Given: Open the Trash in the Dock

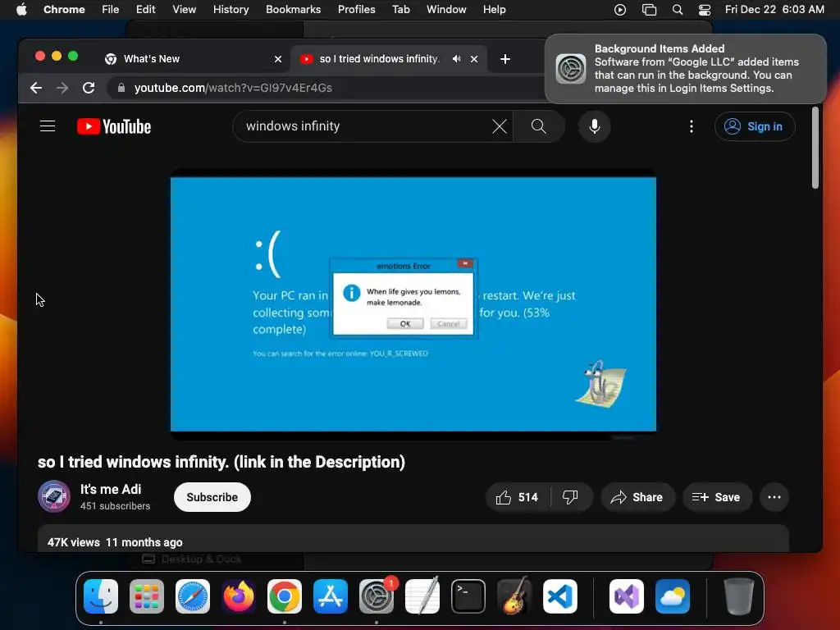Looking at the screenshot, I should [739, 596].
